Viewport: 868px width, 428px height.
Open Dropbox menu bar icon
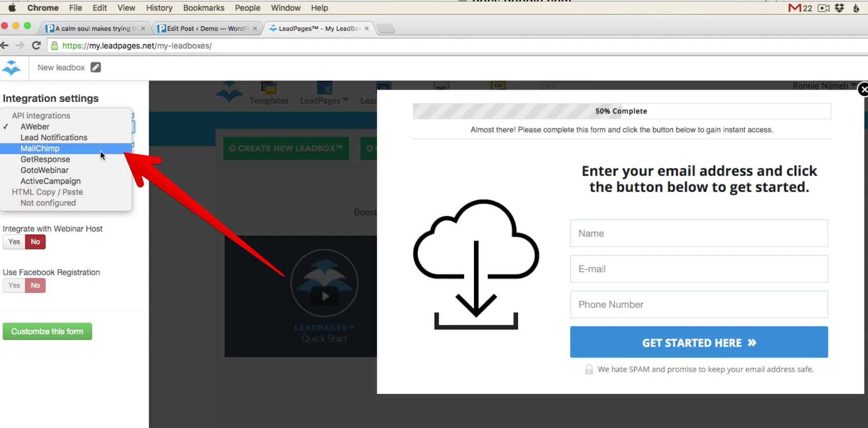coord(839,8)
